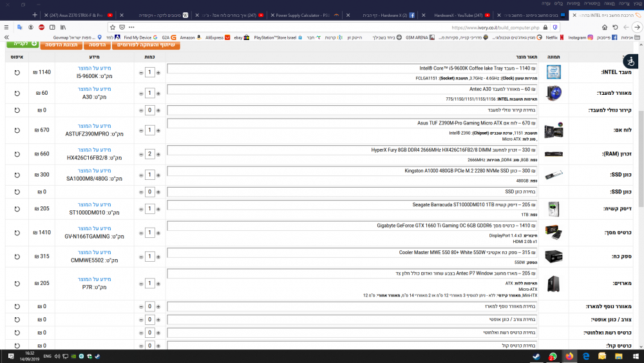Click the quantity field of the Antec P7 case
This screenshot has width=644, height=363.
[x=150, y=283]
